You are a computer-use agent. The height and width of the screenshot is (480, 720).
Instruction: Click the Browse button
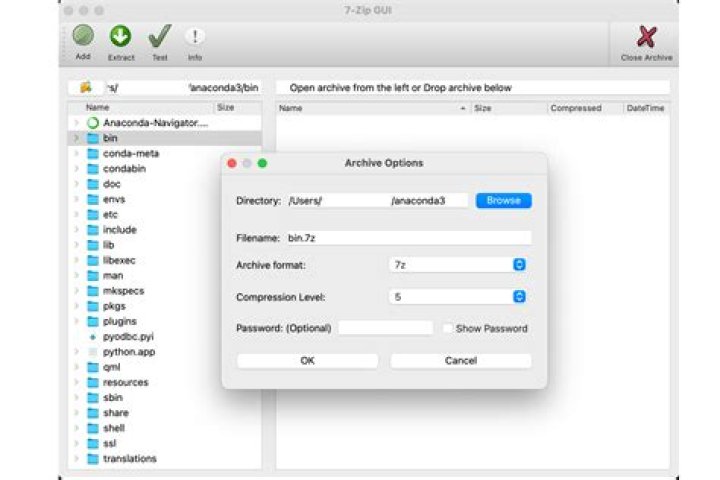(504, 200)
